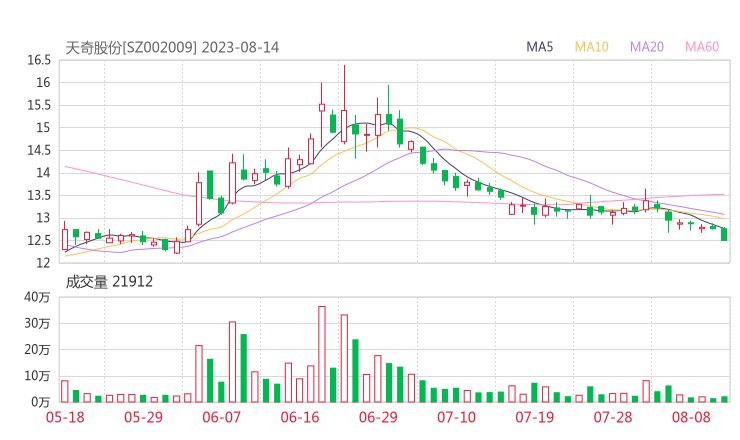This screenshot has height=440, width=740.
Task: Click the 0万 volume axis label
Action: point(41,402)
